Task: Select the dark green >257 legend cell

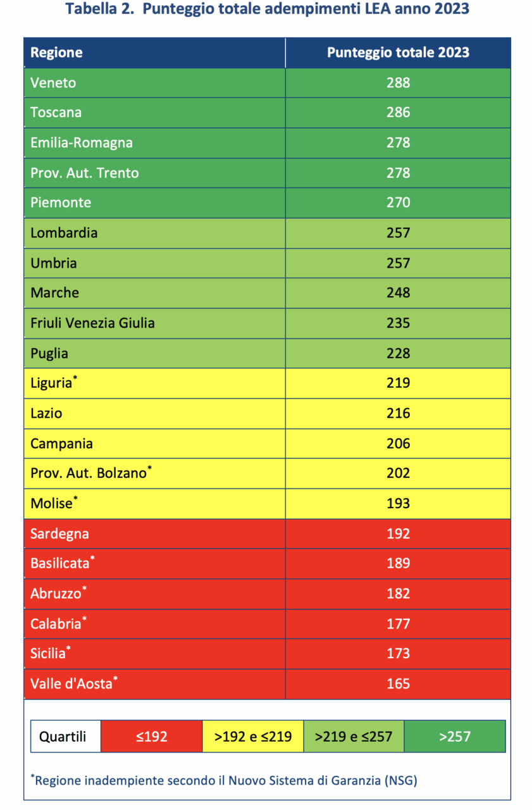Action: point(455,736)
